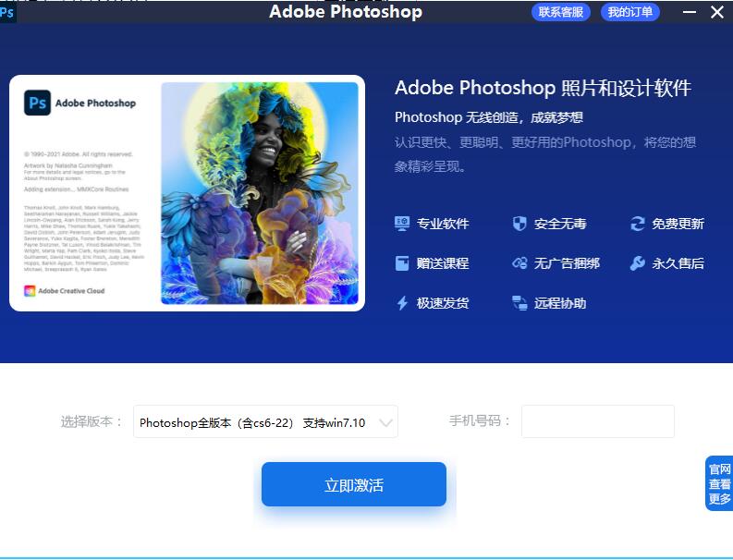This screenshot has width=733, height=560.
Task: Click the Adobe Creative Cloud text on the card
Action: click(x=71, y=291)
